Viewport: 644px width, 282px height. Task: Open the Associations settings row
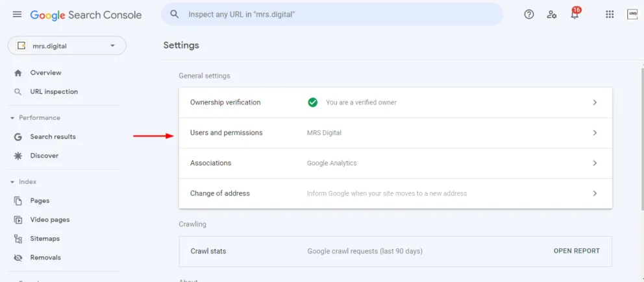pos(395,163)
